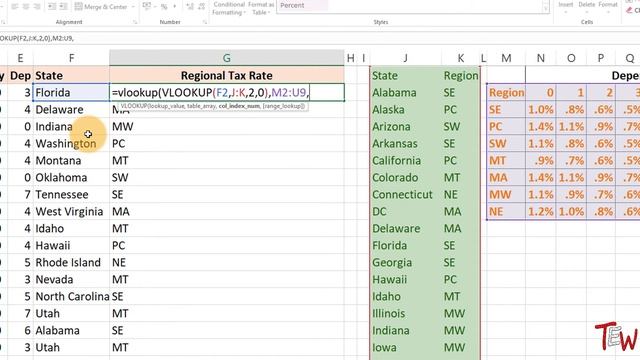Click the 'Indiana' cell in column F
Viewport: 640px width, 360px height.
[x=71, y=127]
